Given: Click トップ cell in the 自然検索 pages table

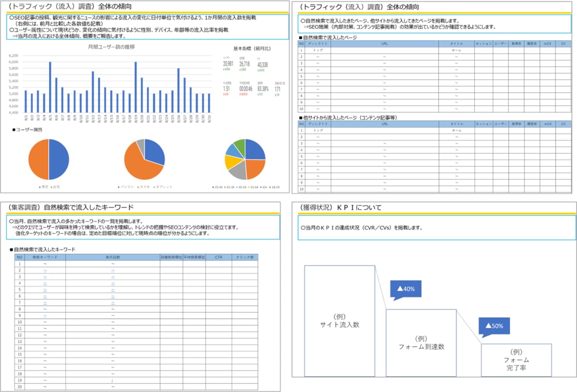Looking at the screenshot, I should tap(318, 50).
